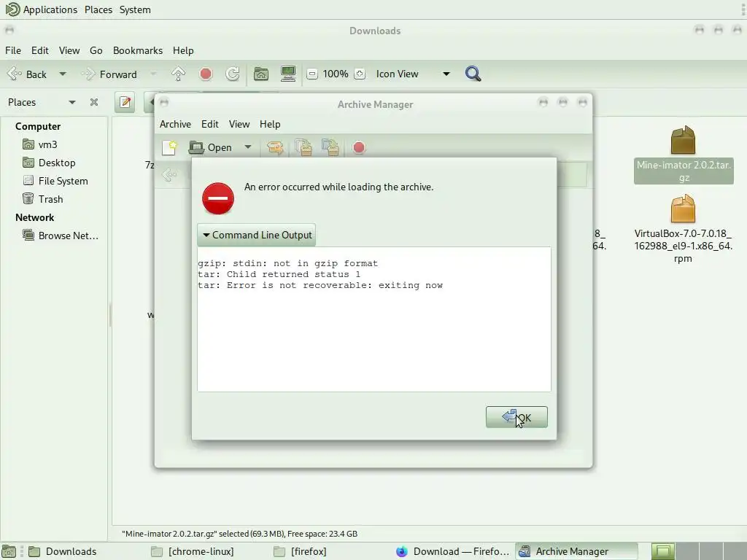
Task: Click Open button in Archive Manager
Action: tap(211, 147)
